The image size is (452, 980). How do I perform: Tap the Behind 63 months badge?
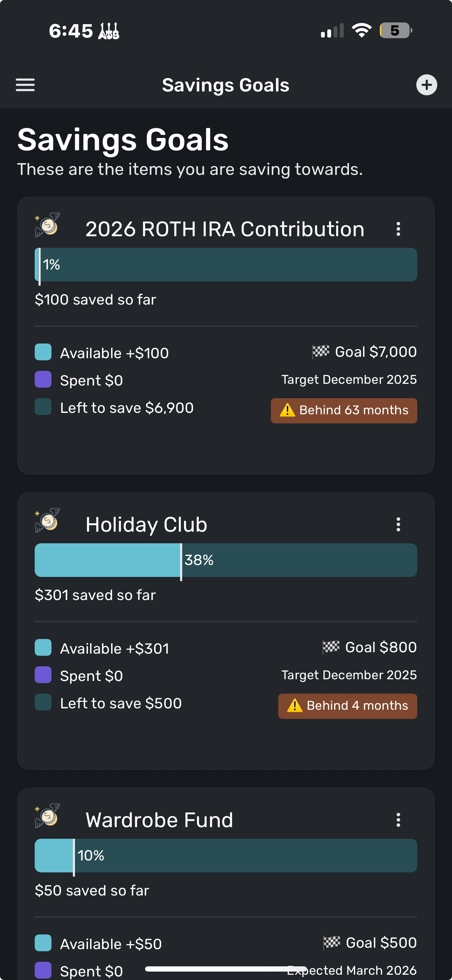[344, 411]
